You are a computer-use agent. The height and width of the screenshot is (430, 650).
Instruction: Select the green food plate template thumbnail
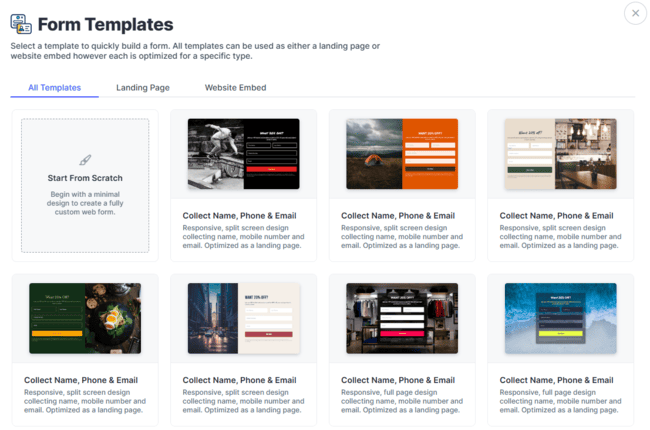pos(85,318)
